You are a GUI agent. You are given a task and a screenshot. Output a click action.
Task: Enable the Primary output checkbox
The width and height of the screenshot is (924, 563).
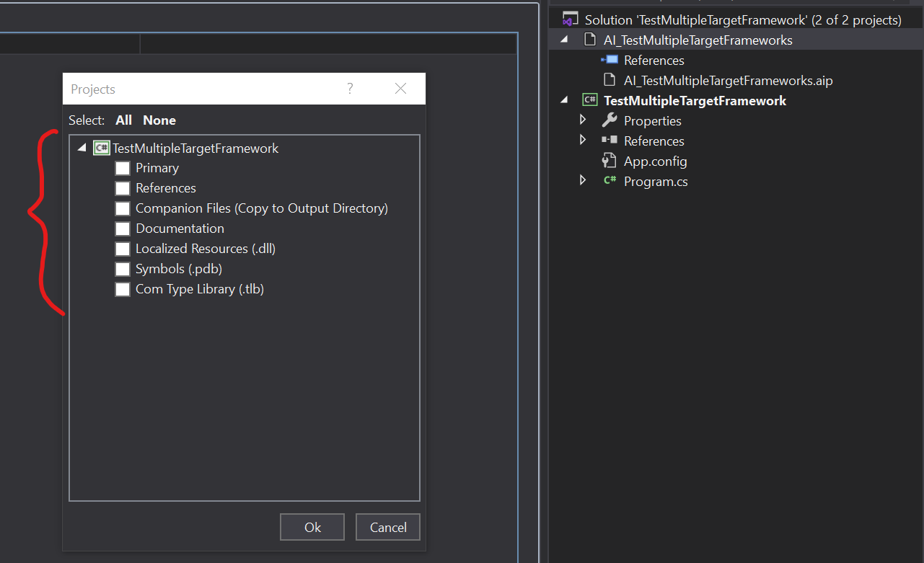coord(123,168)
